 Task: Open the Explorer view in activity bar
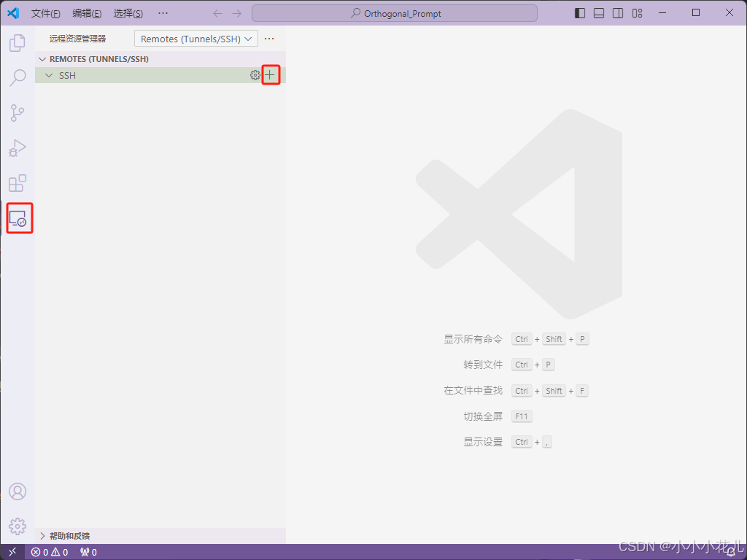click(18, 43)
